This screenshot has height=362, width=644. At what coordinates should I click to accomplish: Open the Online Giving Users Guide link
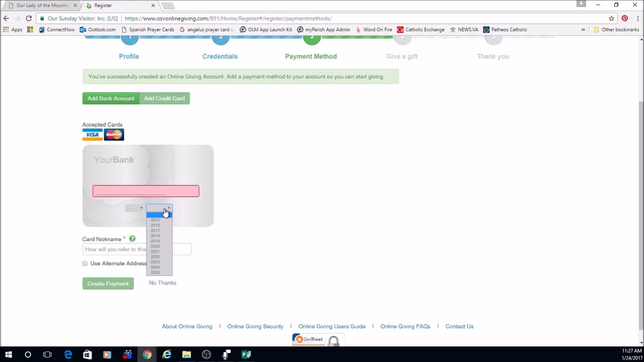coord(332,326)
